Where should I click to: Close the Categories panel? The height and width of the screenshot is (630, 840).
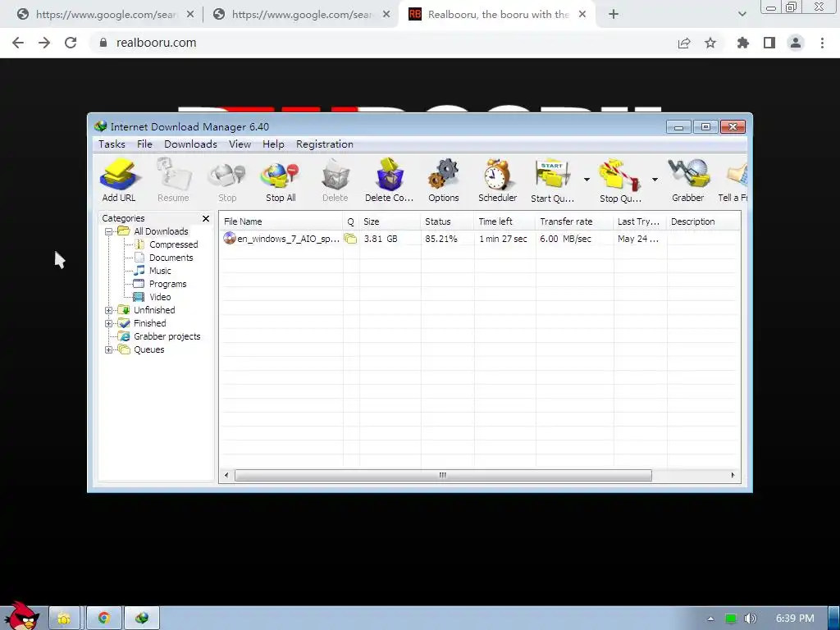click(x=206, y=218)
